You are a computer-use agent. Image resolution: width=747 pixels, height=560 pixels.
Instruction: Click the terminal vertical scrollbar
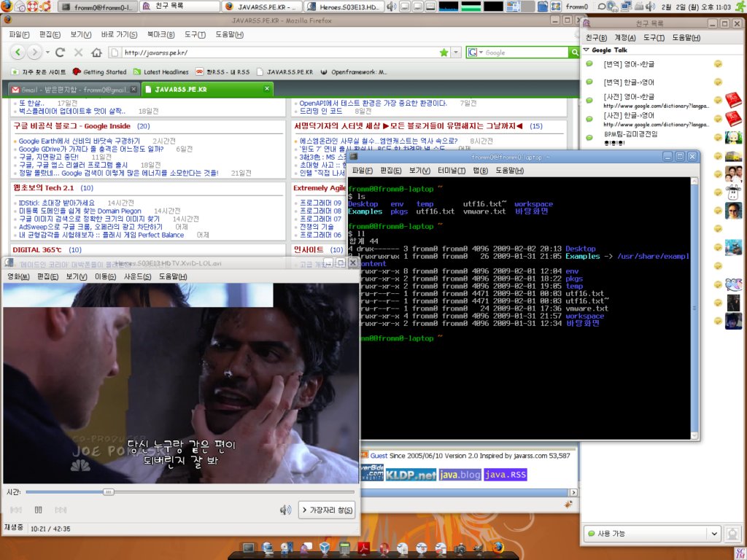(x=694, y=308)
